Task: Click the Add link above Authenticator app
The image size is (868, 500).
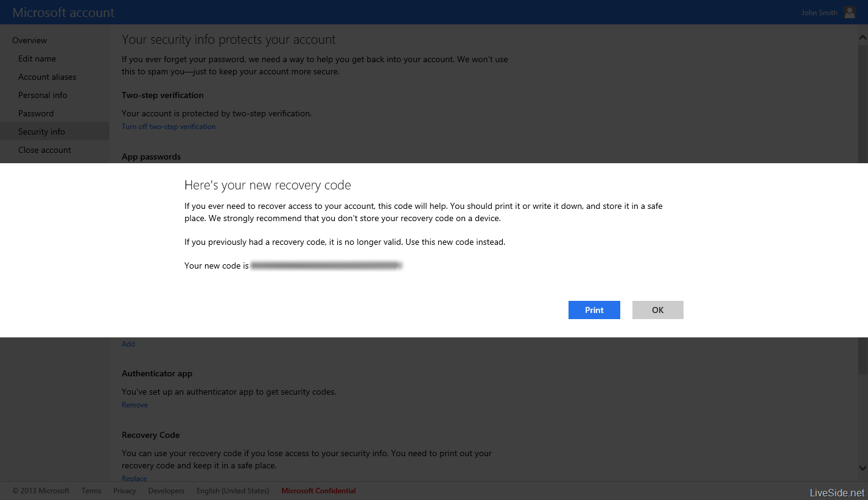Action: (x=128, y=344)
